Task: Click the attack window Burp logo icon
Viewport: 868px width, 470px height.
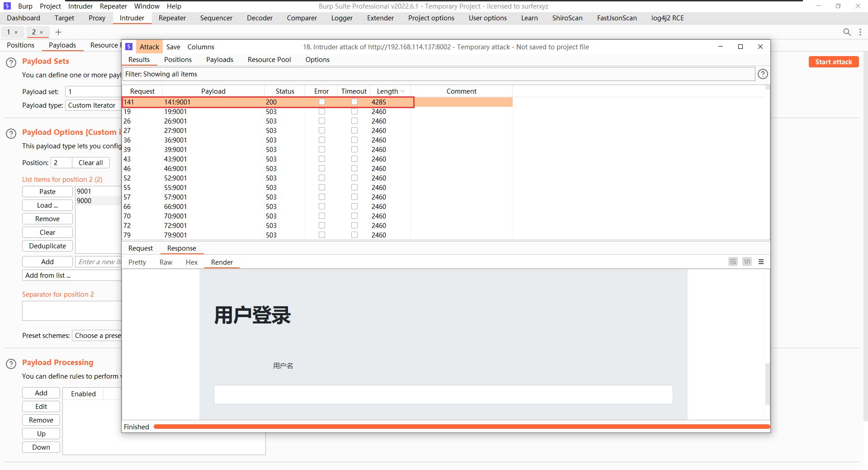Action: click(129, 47)
